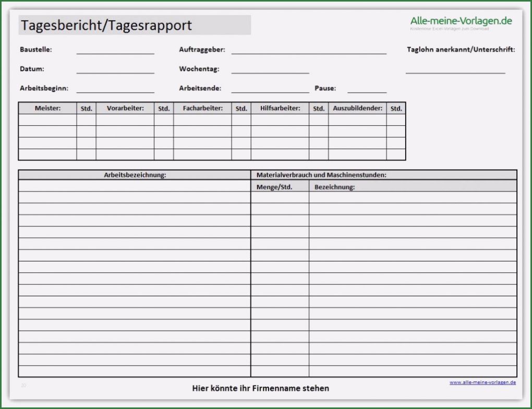Select the Datum entry field

[116, 71]
